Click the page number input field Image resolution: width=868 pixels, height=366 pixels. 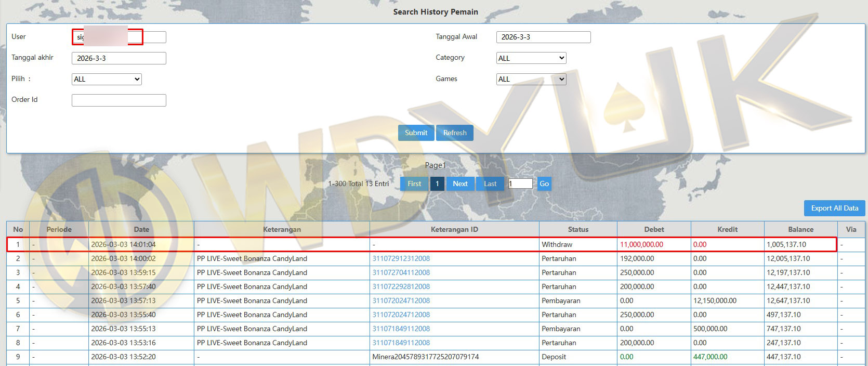click(x=520, y=184)
